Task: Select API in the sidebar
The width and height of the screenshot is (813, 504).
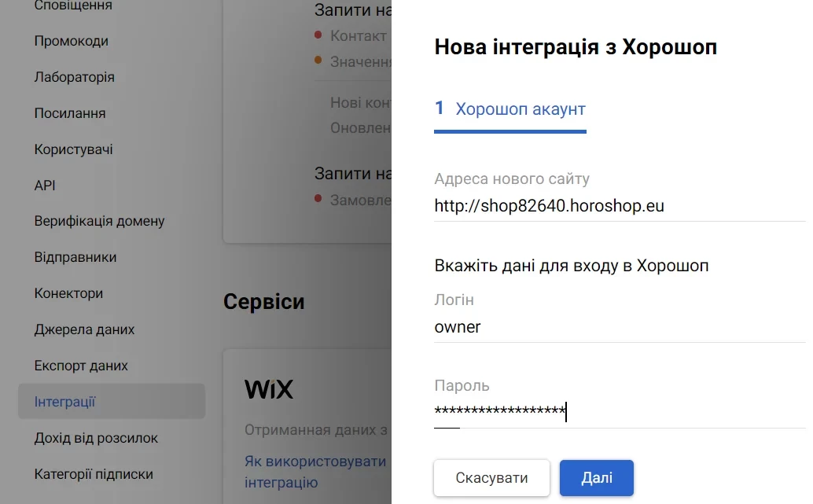Action: (45, 185)
